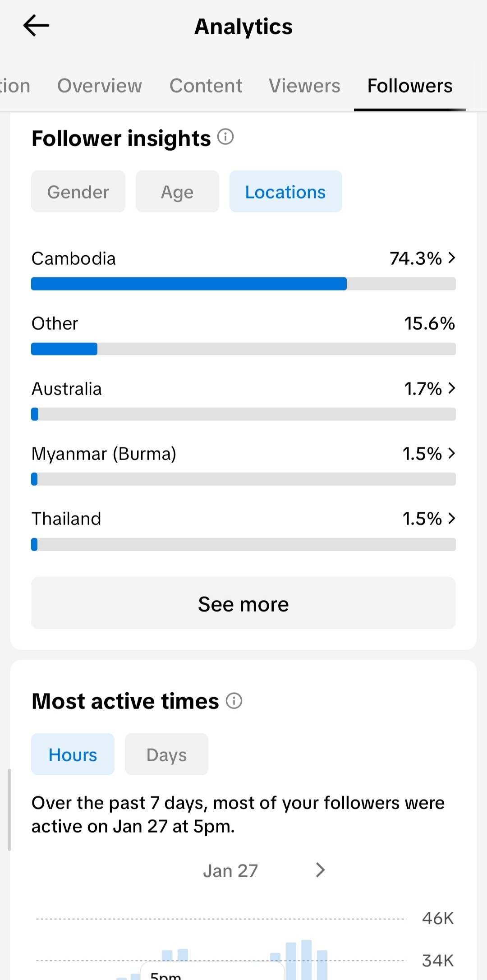Screen dimensions: 487x980
Task: Switch active times to Days
Action: [166, 755]
